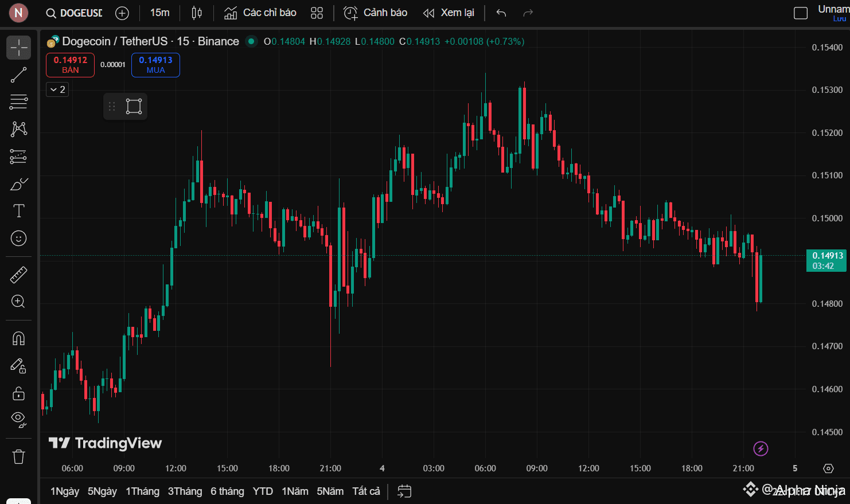850x504 pixels.
Task: Click the blue MUA buy button
Action: tap(155, 65)
